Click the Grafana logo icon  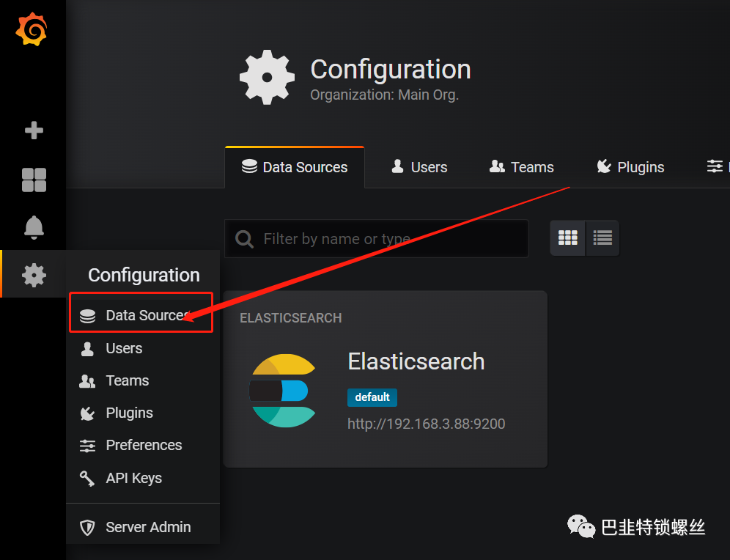coord(32,29)
